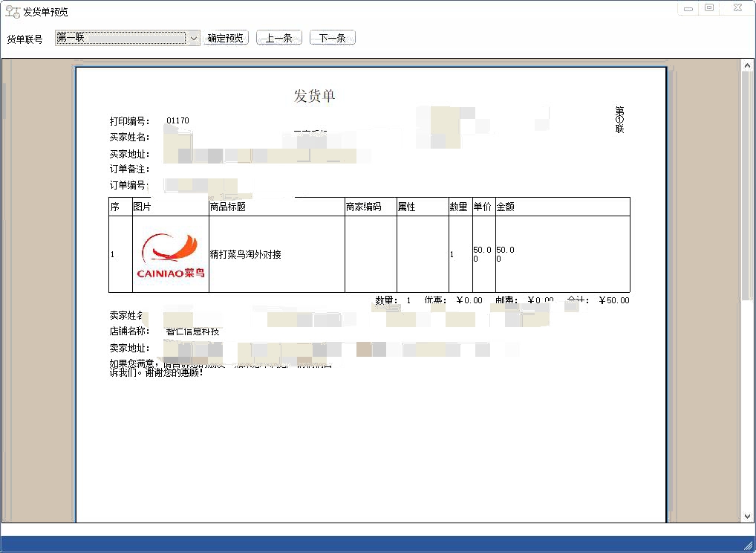
Task: Click the print number 01170
Action: pos(177,120)
